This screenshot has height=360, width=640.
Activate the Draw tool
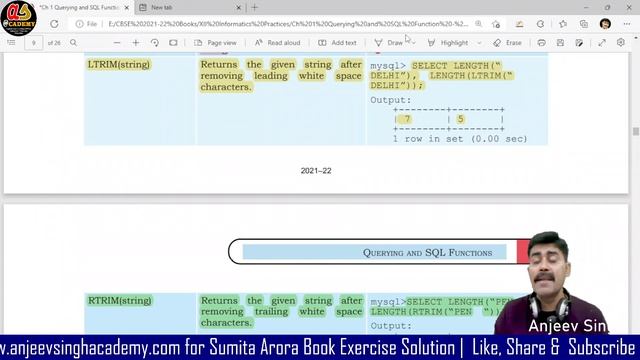[x=389, y=42]
